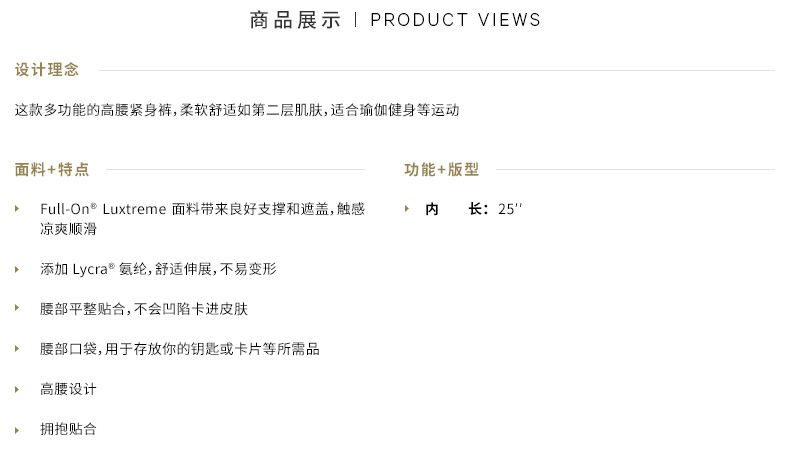Screen dimensions: 790x460
Task: Click the arrow bullet beside 高腰设计
Action: pyautogui.click(x=17, y=389)
